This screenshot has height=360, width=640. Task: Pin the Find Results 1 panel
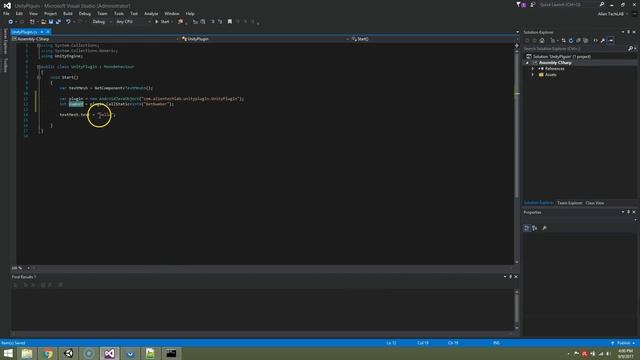tap(510, 277)
